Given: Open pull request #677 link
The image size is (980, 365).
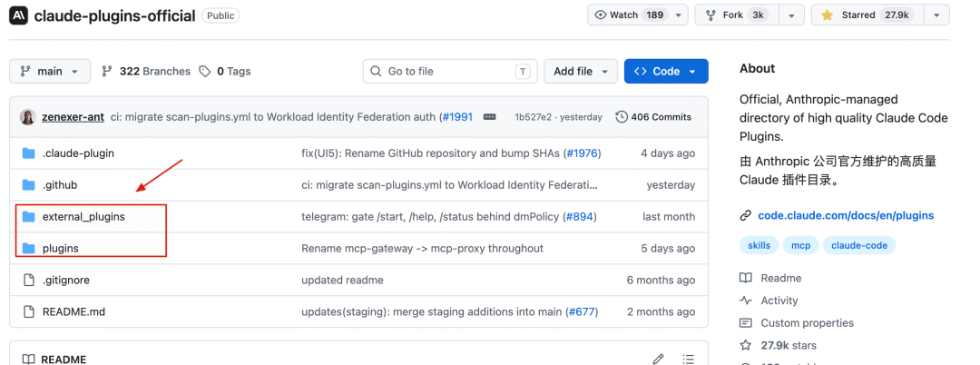Looking at the screenshot, I should coord(582,311).
